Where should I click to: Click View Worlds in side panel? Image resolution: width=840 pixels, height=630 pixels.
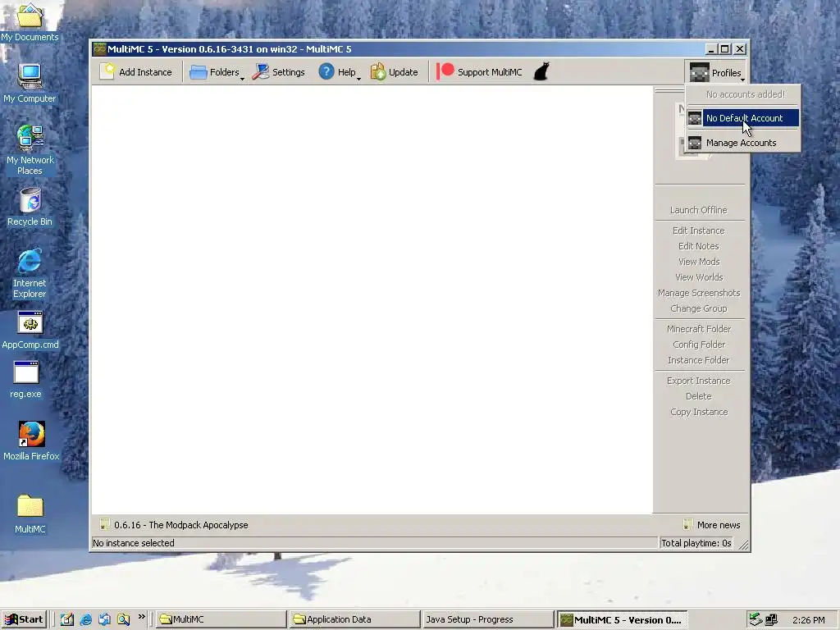(699, 277)
